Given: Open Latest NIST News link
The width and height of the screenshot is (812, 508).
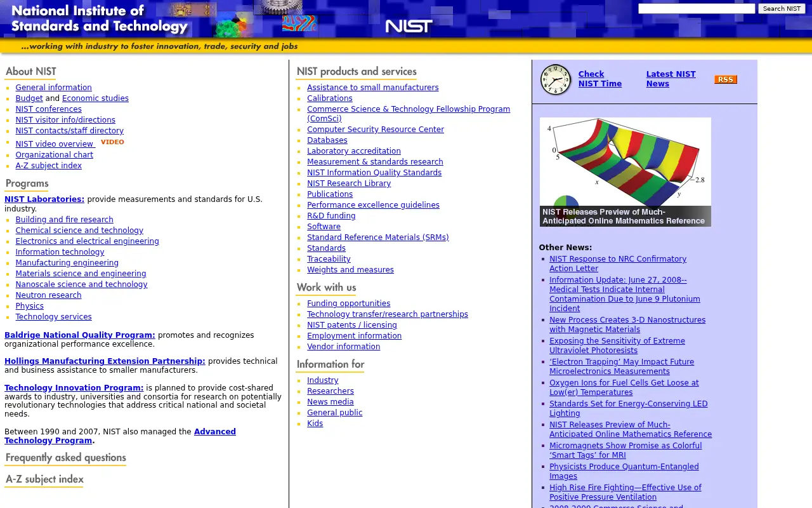Looking at the screenshot, I should 671,79.
